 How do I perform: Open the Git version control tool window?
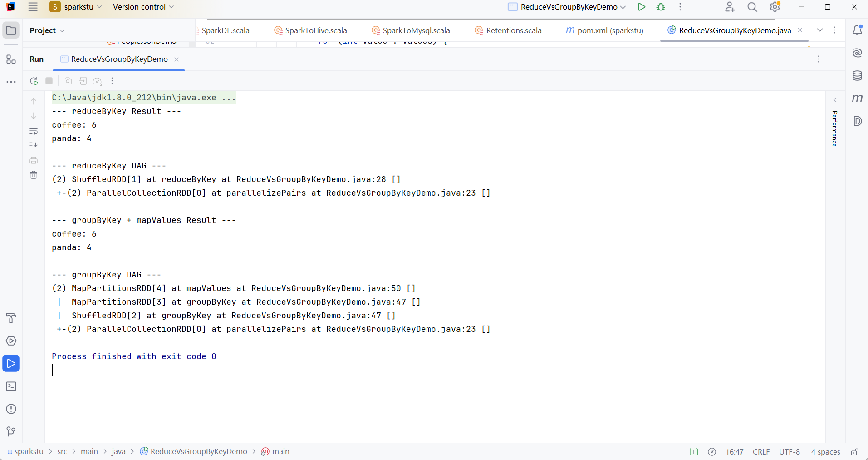pyautogui.click(x=11, y=431)
